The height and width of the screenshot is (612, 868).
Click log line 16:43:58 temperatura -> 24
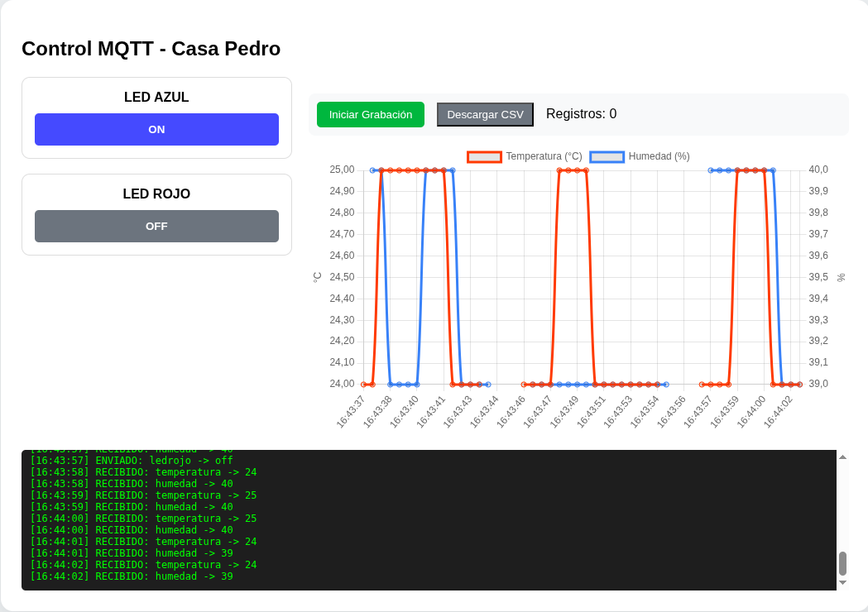(x=143, y=472)
